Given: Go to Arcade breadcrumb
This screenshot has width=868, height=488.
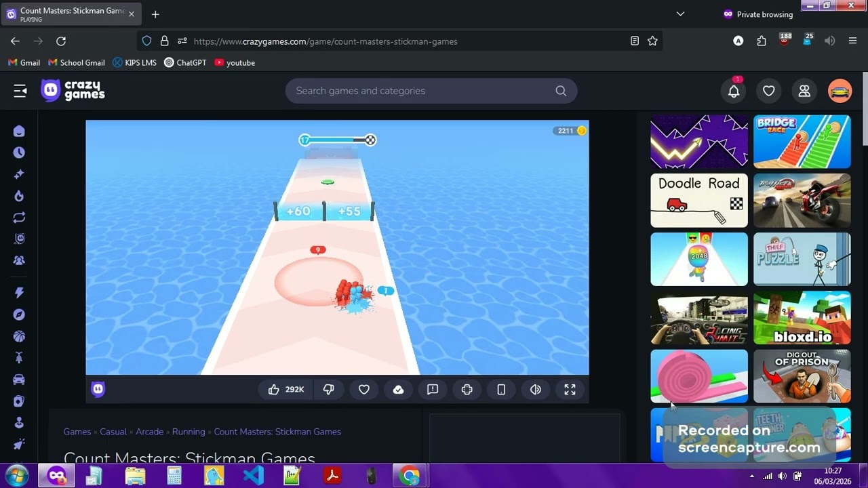Looking at the screenshot, I should point(149,432).
